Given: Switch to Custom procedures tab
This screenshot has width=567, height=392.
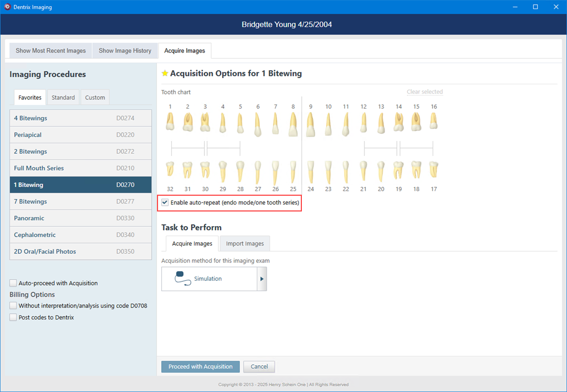Looking at the screenshot, I should [x=95, y=98].
